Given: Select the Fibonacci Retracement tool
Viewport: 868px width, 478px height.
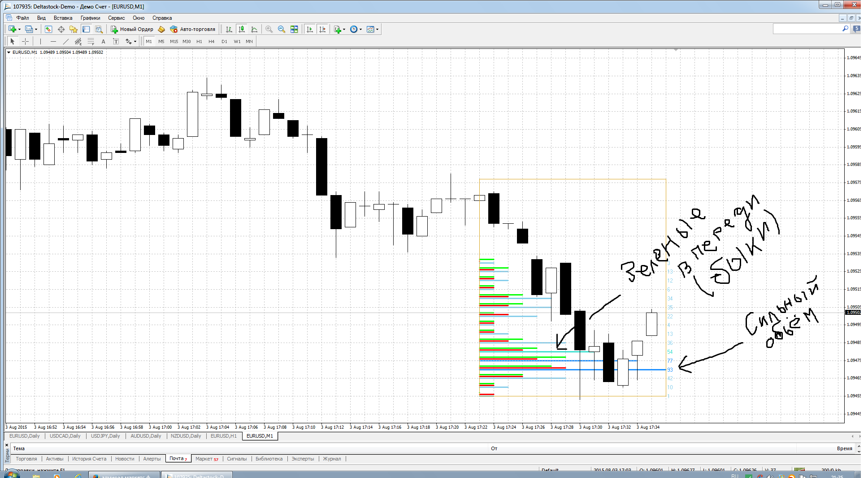Looking at the screenshot, I should click(x=91, y=41).
